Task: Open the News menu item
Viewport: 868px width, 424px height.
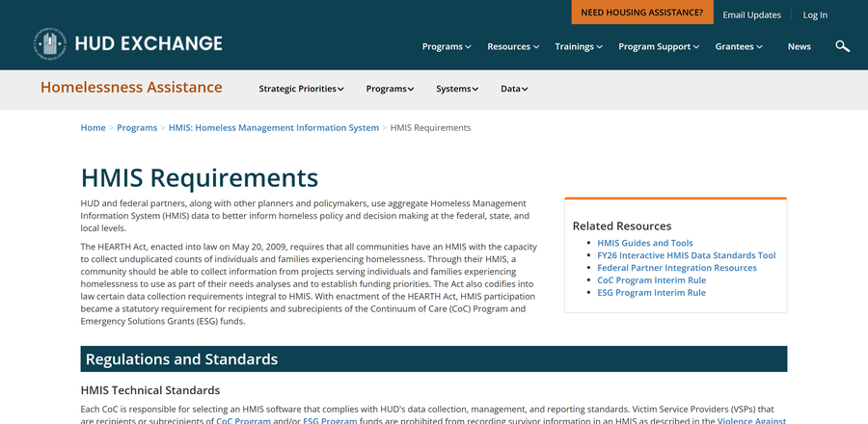Action: pos(800,46)
